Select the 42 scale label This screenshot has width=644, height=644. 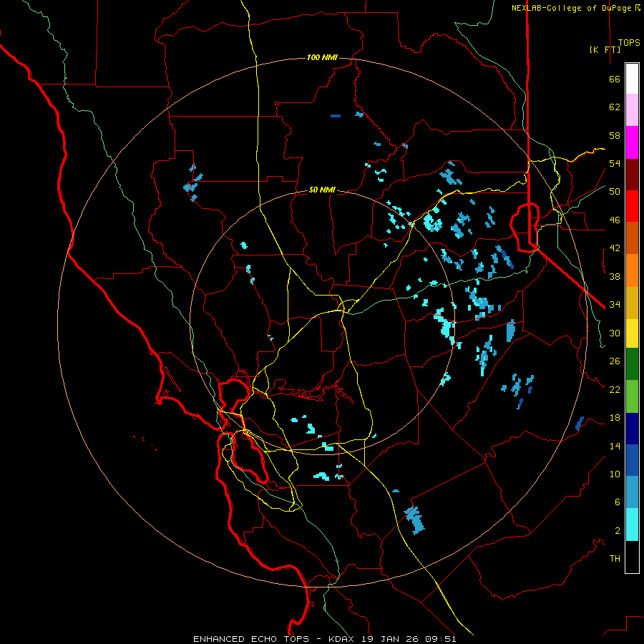pos(615,248)
